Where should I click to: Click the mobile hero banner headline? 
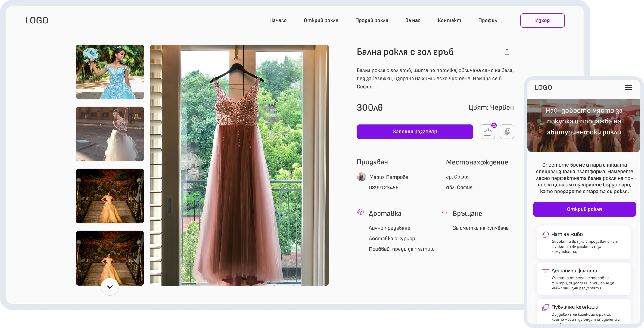click(584, 121)
